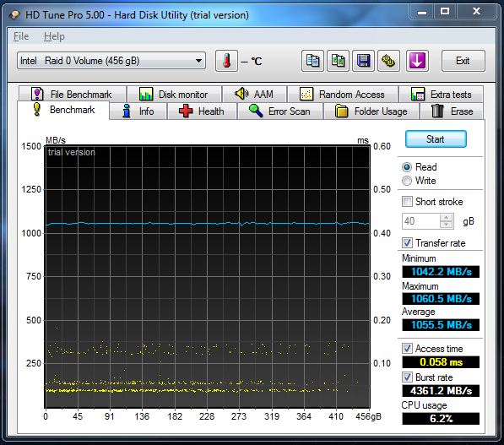Open the File menu
The width and height of the screenshot is (504, 445).
click(x=21, y=36)
